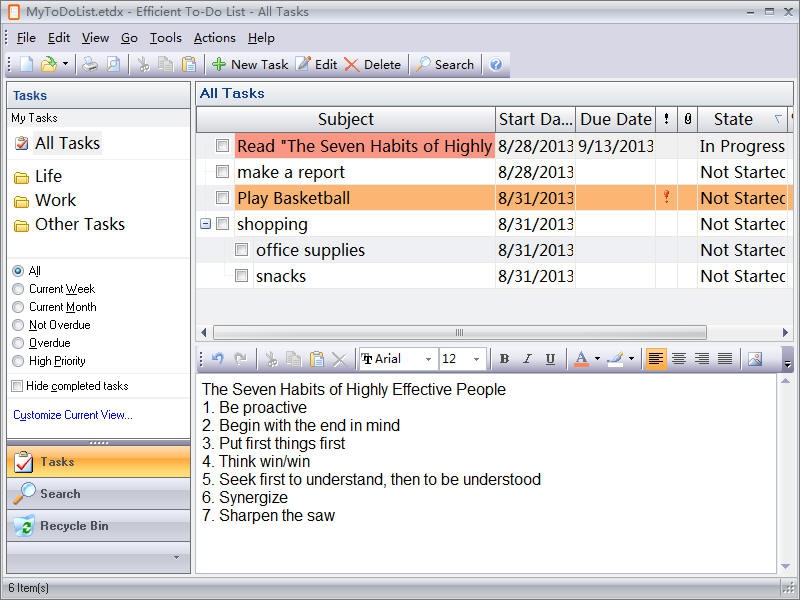Check the 'shopping' task checkbox
This screenshot has height=600, width=800.
pyautogui.click(x=222, y=223)
